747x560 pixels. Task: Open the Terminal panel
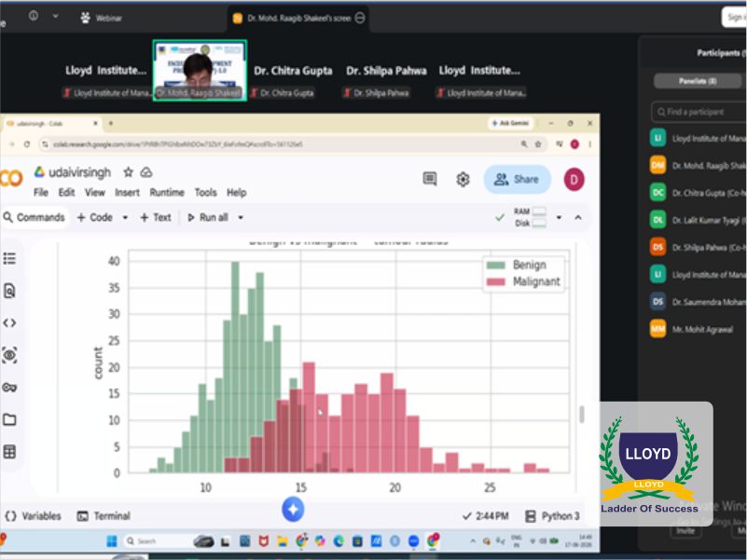click(x=104, y=516)
